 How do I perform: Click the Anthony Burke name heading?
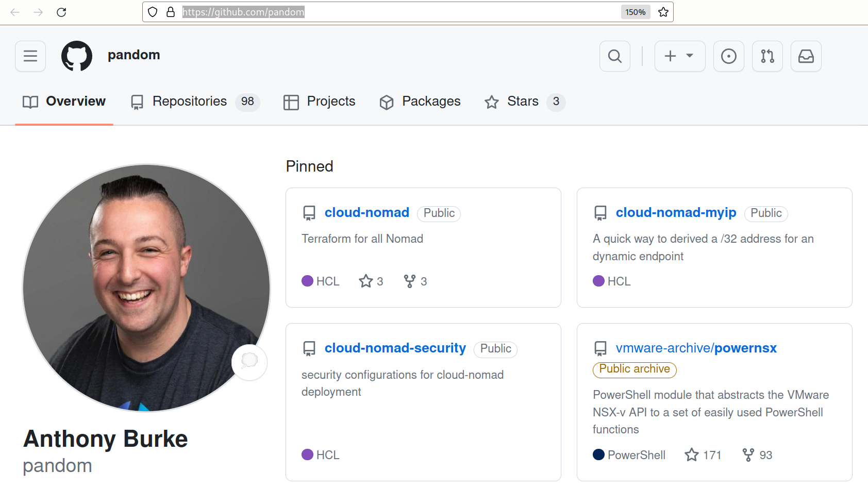click(x=106, y=439)
